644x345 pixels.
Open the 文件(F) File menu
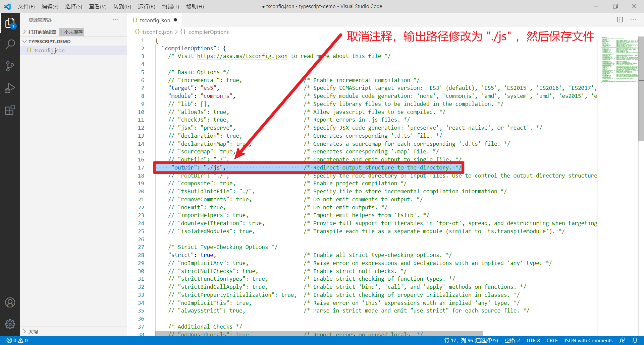(26, 6)
